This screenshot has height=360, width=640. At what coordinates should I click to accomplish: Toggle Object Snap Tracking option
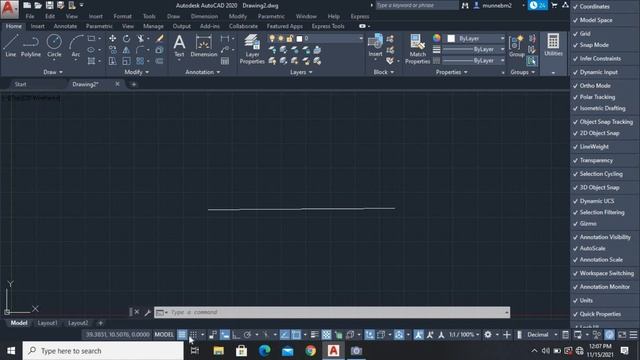605,122
